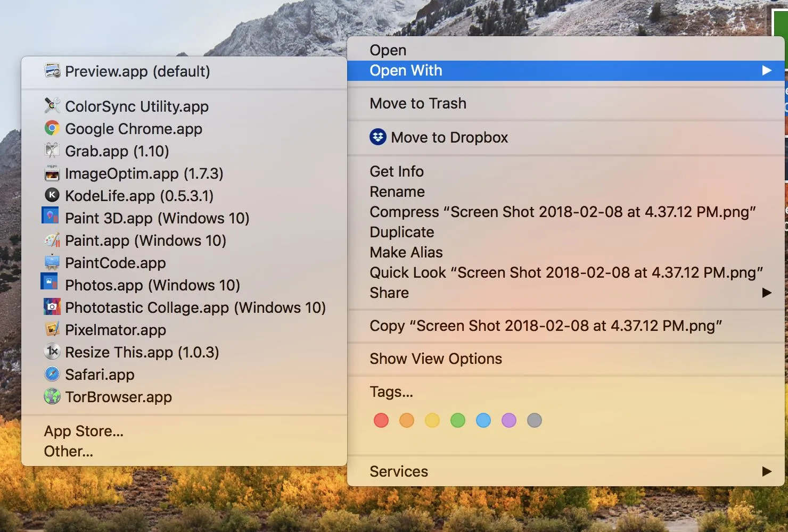Open with KodeLife.app (0.5.3.1)
The image size is (788, 532).
[x=184, y=196]
